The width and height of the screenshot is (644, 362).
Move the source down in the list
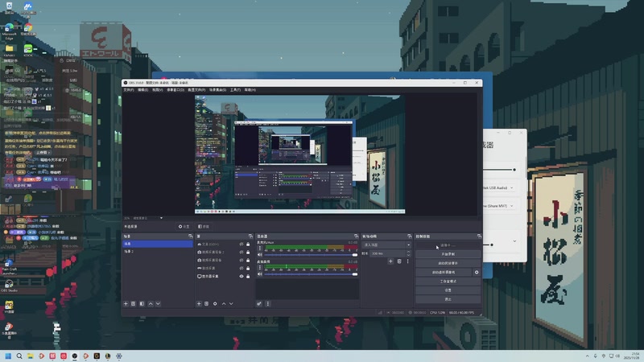pos(231,304)
